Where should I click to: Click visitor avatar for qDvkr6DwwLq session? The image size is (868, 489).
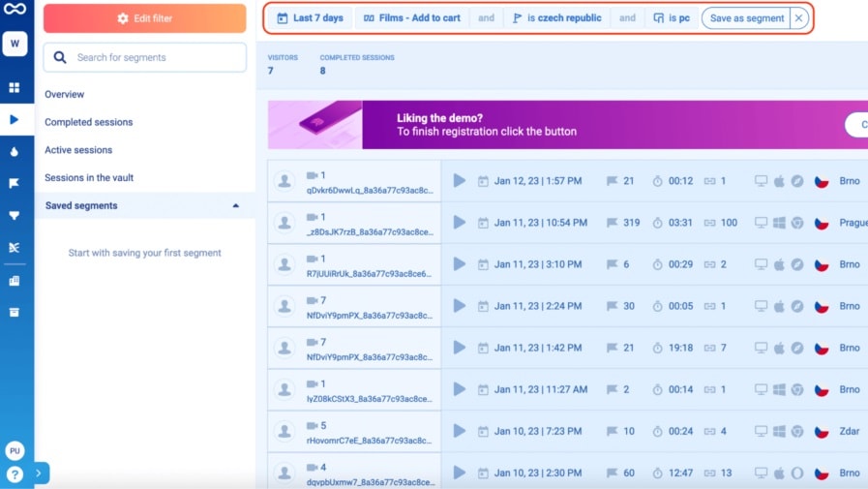tap(284, 180)
